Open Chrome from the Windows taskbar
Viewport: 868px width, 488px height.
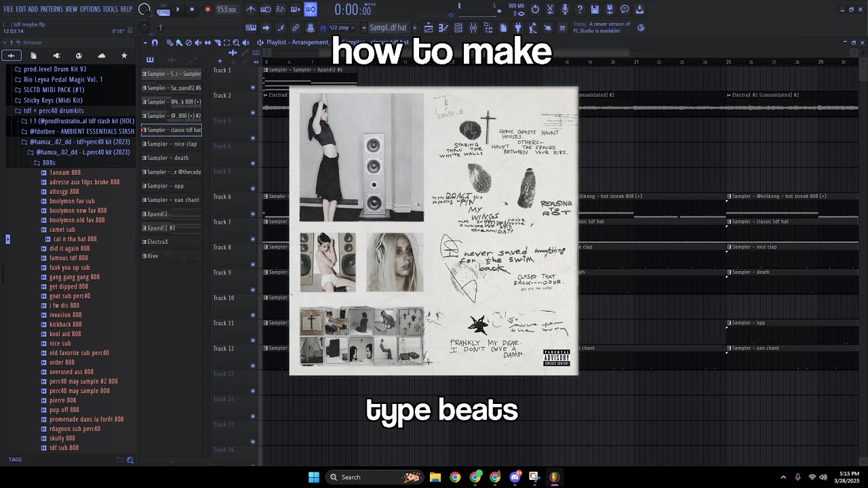[455, 477]
